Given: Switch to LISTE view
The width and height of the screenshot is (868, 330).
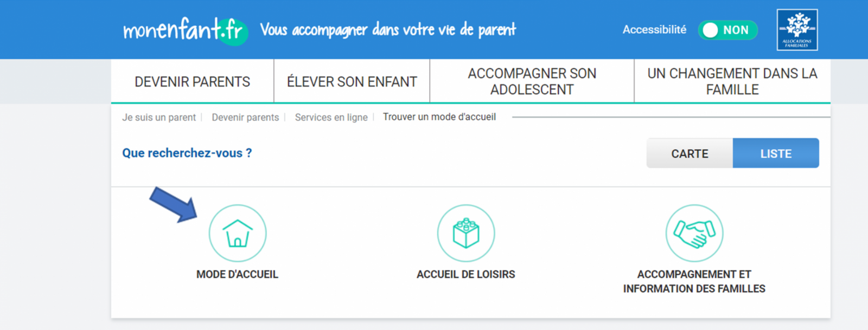Looking at the screenshot, I should tap(776, 153).
